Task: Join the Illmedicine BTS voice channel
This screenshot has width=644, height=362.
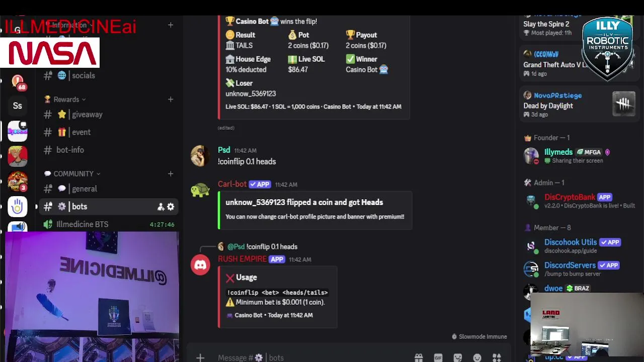Action: (x=108, y=224)
